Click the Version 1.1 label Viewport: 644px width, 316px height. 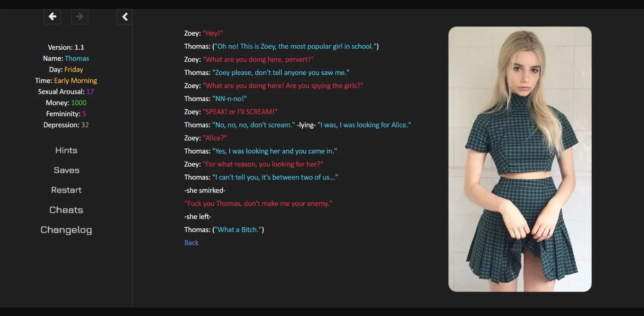coord(66,47)
